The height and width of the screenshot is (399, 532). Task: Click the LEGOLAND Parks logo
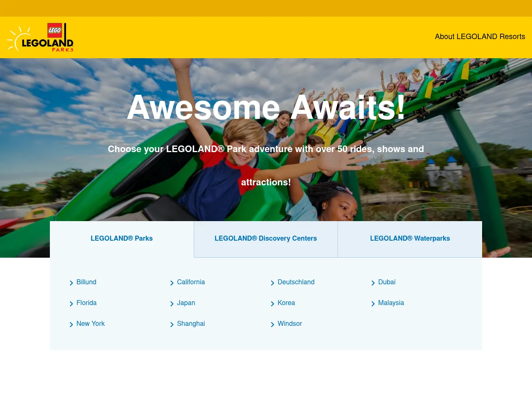click(40, 37)
